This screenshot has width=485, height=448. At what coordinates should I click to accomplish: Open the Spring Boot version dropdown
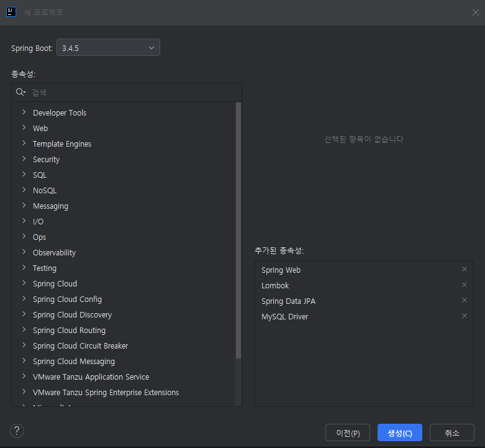coord(108,47)
